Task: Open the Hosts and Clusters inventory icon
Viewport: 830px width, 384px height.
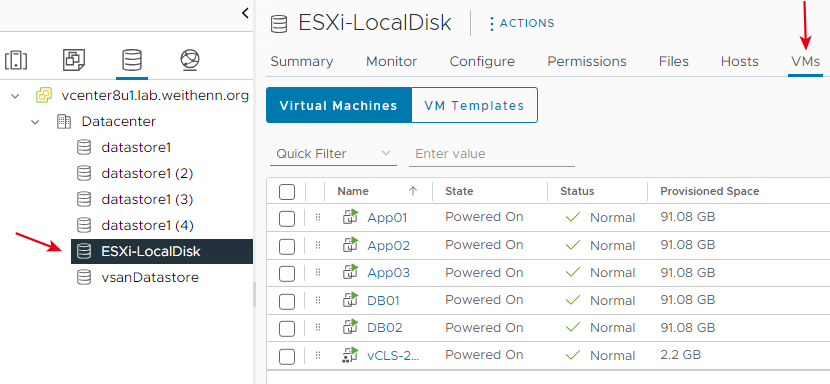Action: pyautogui.click(x=16, y=60)
